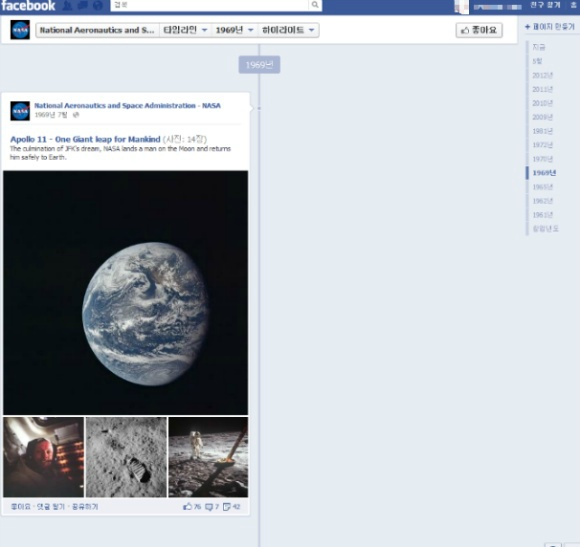580x547 pixels.
Task: Open National Aeronautics and Space Administration - NASA link
Action: coord(127,105)
